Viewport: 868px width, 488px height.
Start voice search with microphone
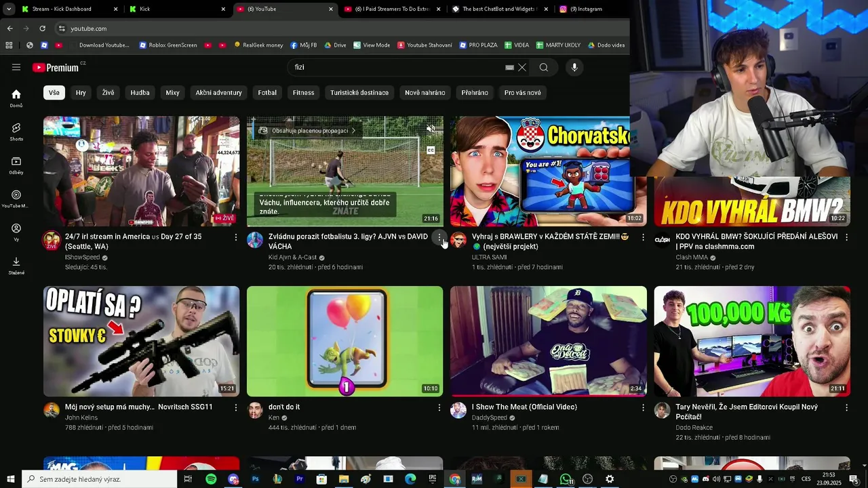574,67
